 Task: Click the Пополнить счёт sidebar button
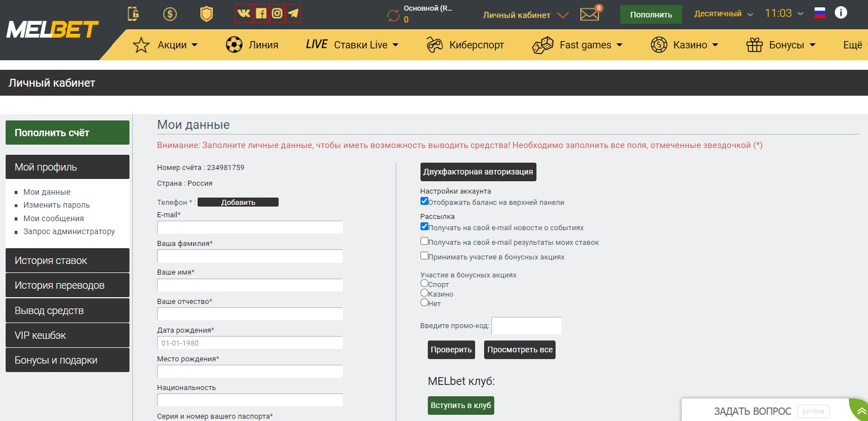click(68, 133)
